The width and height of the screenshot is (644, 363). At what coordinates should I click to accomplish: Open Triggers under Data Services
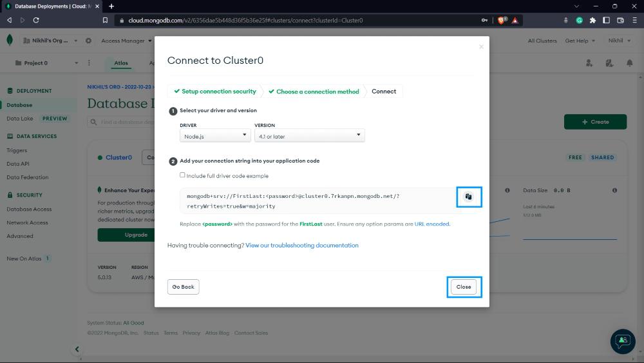[x=17, y=150]
